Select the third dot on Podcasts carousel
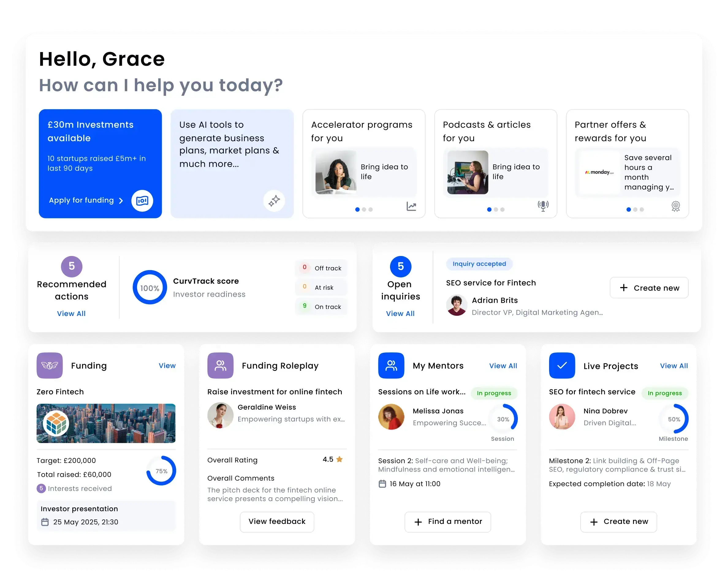Viewport: 728px width, 583px height. click(502, 209)
